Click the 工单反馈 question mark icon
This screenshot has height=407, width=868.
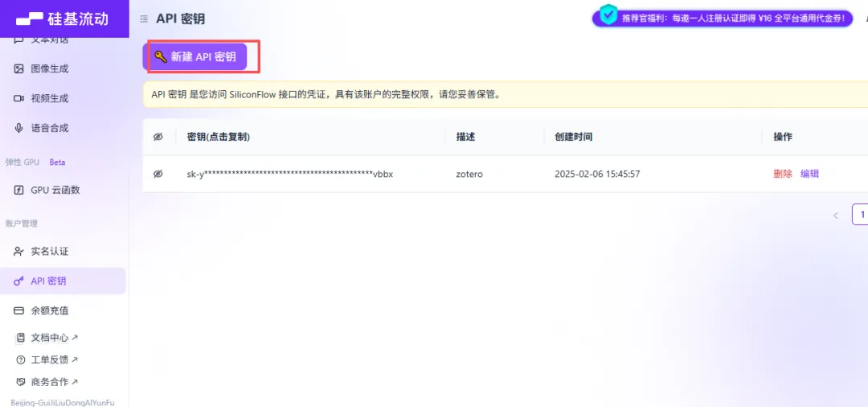(x=21, y=360)
